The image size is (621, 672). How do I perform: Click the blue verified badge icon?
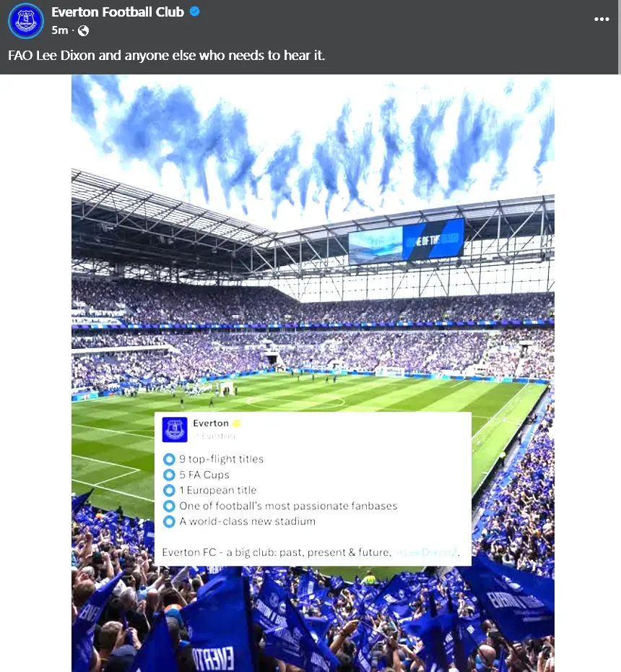(x=195, y=12)
